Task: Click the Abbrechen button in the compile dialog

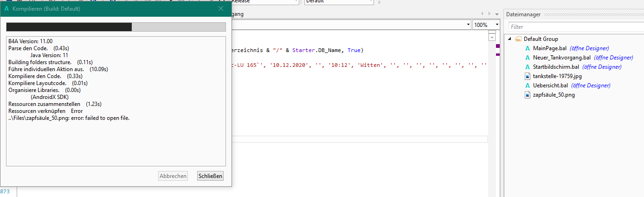Action: [x=173, y=176]
